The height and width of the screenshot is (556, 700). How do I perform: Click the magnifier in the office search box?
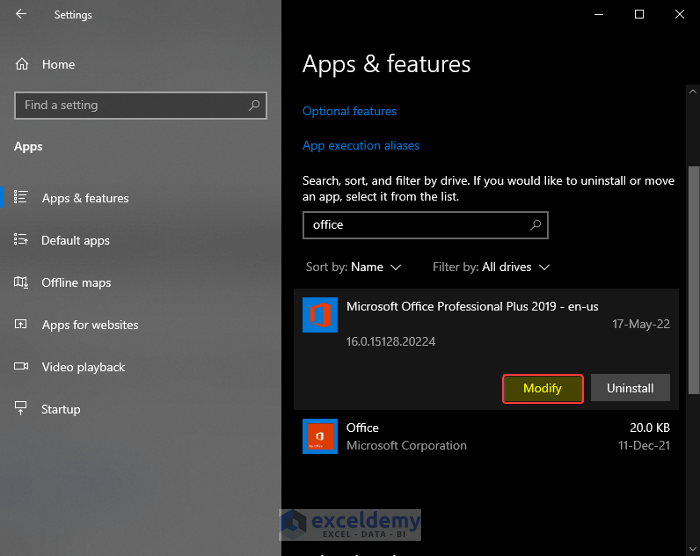pos(535,225)
